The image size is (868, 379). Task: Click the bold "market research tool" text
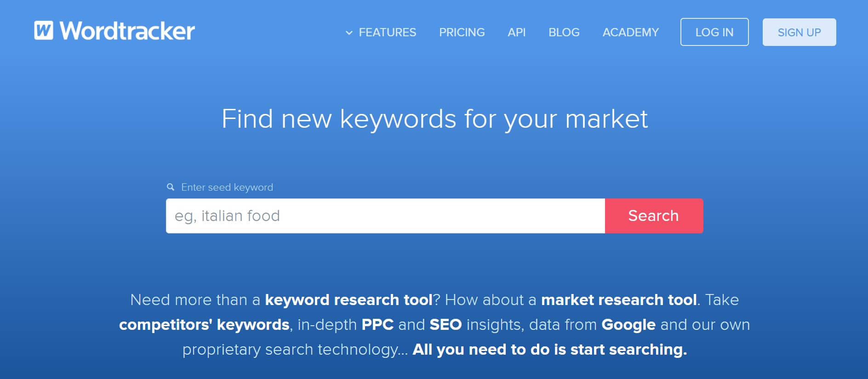tap(619, 300)
